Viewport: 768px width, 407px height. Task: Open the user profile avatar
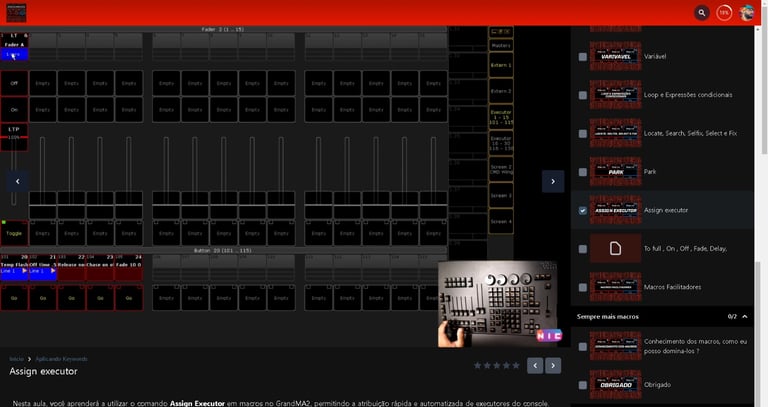746,13
